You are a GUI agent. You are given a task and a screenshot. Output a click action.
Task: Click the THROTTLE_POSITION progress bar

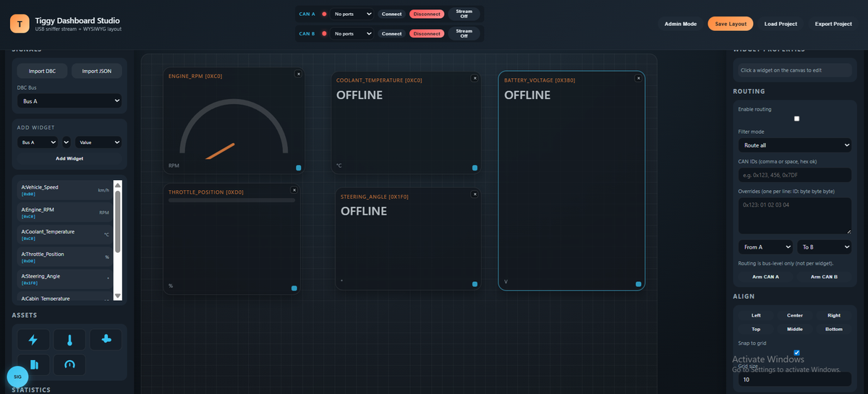point(231,200)
